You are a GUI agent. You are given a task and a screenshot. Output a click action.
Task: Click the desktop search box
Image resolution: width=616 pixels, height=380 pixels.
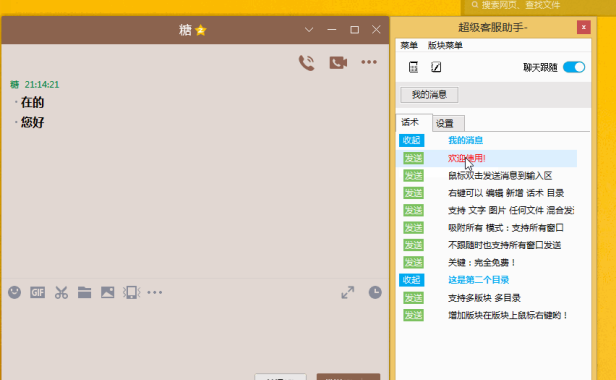click(538, 6)
